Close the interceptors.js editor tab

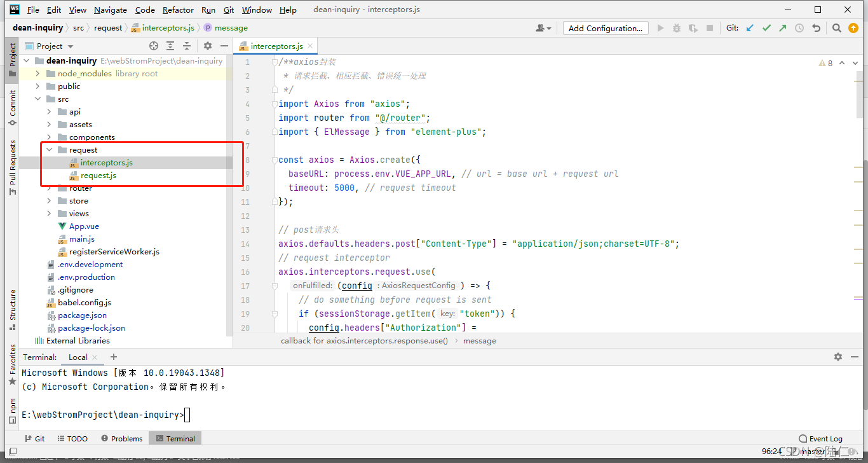(310, 46)
